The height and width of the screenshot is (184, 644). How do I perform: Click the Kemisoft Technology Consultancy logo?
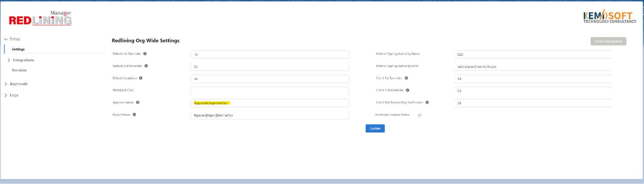click(610, 17)
